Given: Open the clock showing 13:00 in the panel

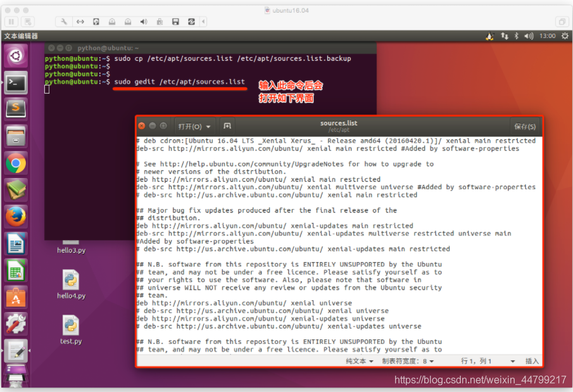Looking at the screenshot, I should coord(547,37).
